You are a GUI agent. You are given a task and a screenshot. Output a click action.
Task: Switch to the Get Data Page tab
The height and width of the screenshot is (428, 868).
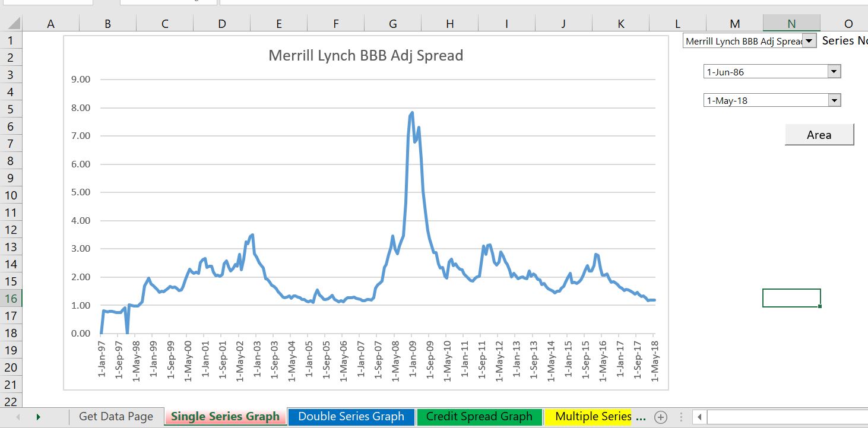(116, 417)
